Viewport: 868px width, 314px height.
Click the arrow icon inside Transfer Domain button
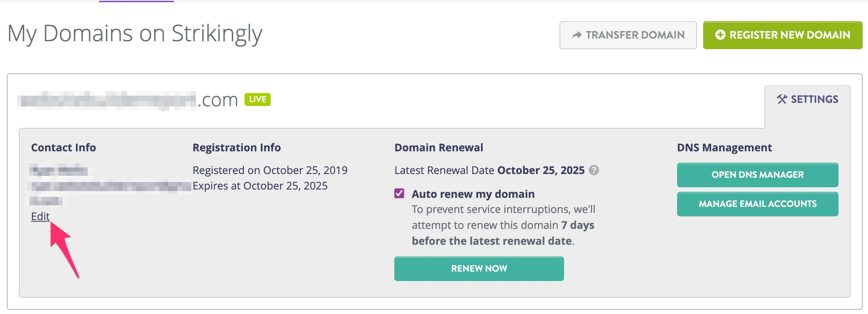click(577, 35)
